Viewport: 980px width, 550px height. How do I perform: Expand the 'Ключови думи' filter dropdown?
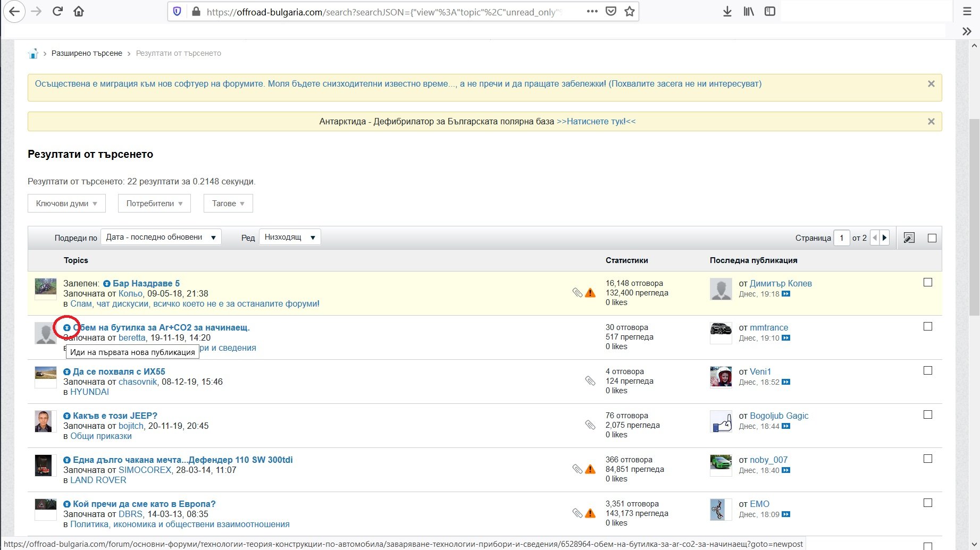click(x=66, y=204)
